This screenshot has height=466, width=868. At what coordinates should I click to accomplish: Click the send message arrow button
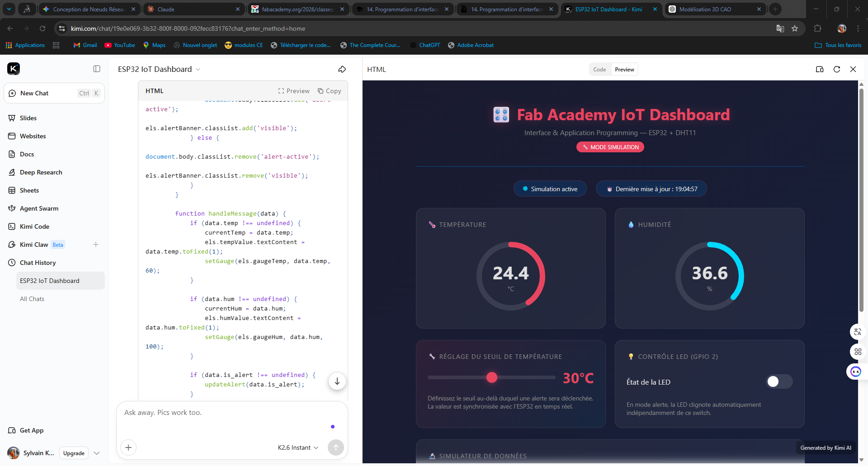(335, 447)
